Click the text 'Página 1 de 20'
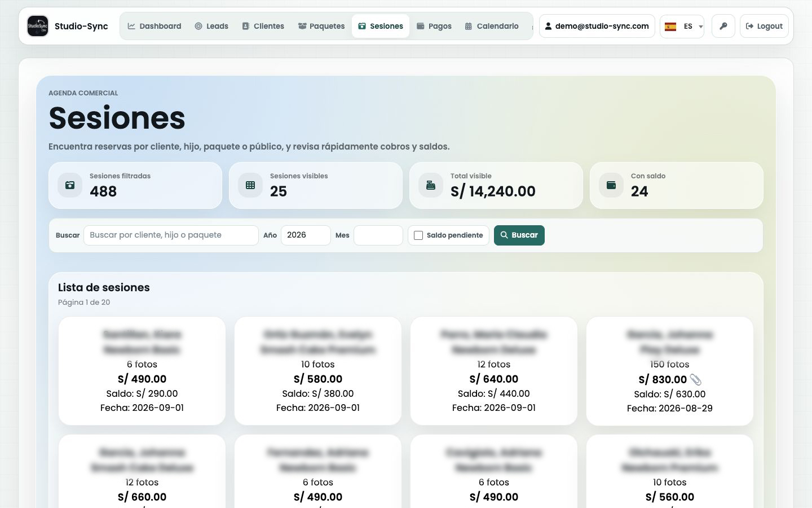The width and height of the screenshot is (812, 508). pyautogui.click(x=84, y=303)
